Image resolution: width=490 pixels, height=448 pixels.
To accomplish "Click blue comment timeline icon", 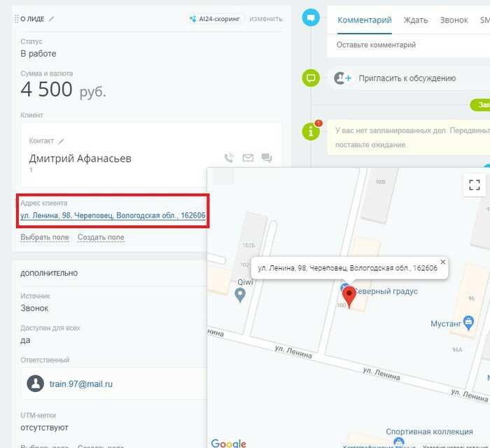I will (x=311, y=17).
